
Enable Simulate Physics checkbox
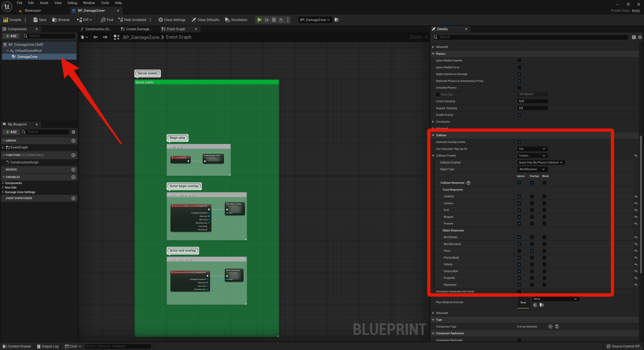point(519,88)
